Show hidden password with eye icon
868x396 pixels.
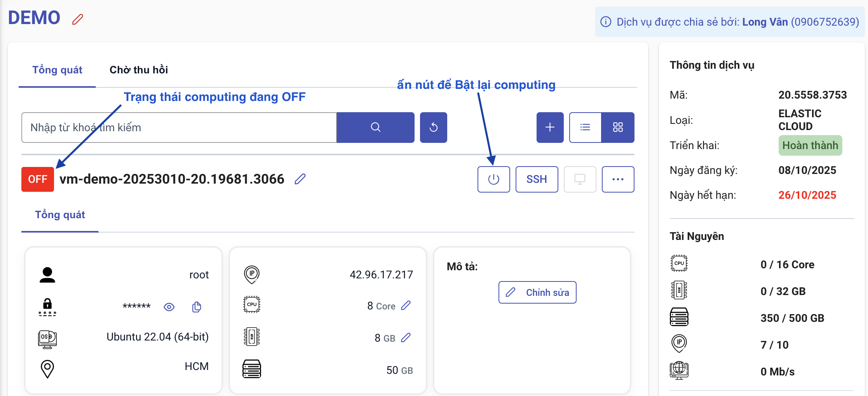click(169, 307)
